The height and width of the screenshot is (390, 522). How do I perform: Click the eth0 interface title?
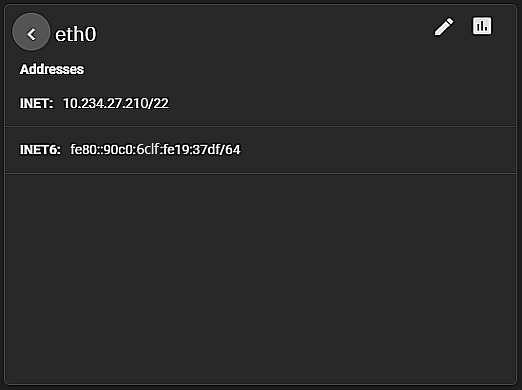[76, 34]
